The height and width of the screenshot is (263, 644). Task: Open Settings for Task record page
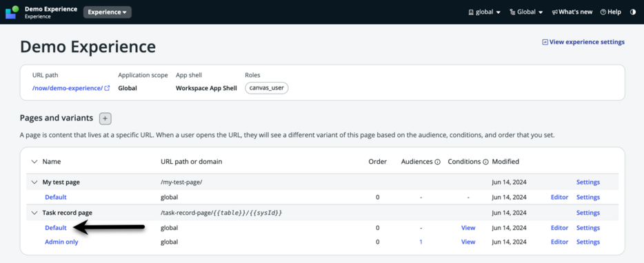[x=588, y=213]
